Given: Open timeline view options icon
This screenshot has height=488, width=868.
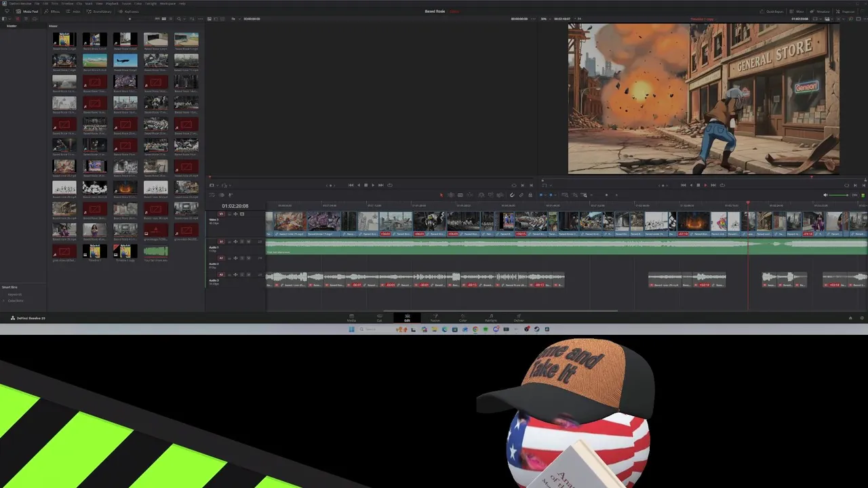Looking at the screenshot, I should pyautogui.click(x=212, y=195).
